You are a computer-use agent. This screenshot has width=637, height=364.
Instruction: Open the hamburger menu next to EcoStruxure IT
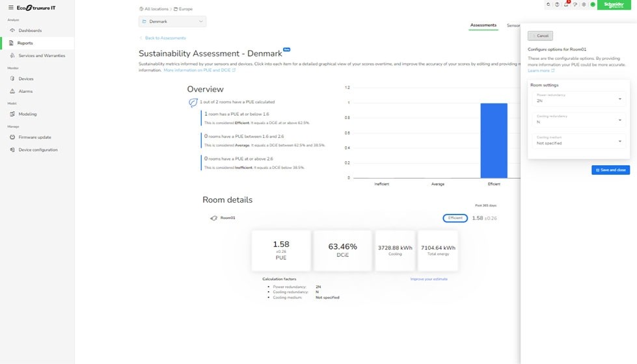(x=10, y=7)
